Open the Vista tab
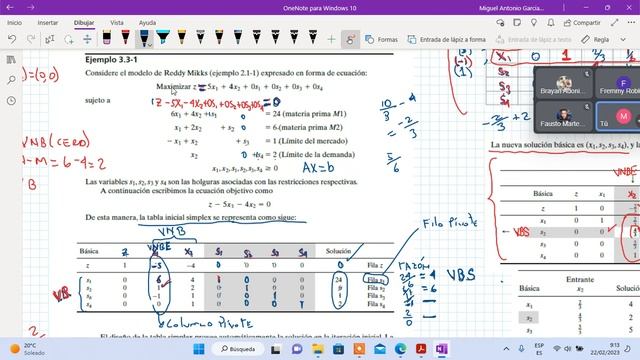The height and width of the screenshot is (360, 640). tap(117, 23)
